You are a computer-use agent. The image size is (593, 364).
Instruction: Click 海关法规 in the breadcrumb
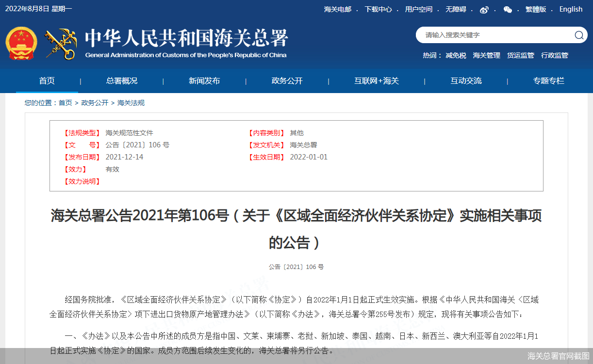click(x=131, y=103)
